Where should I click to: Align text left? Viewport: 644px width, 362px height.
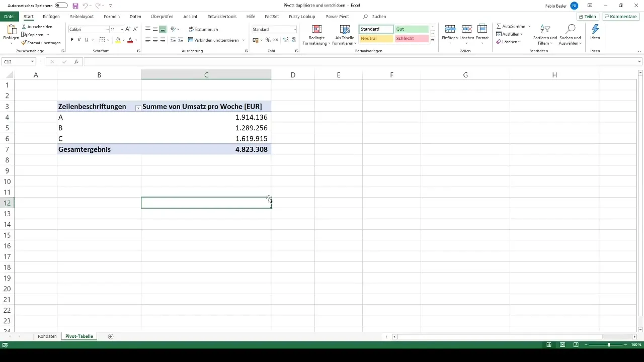[148, 40]
